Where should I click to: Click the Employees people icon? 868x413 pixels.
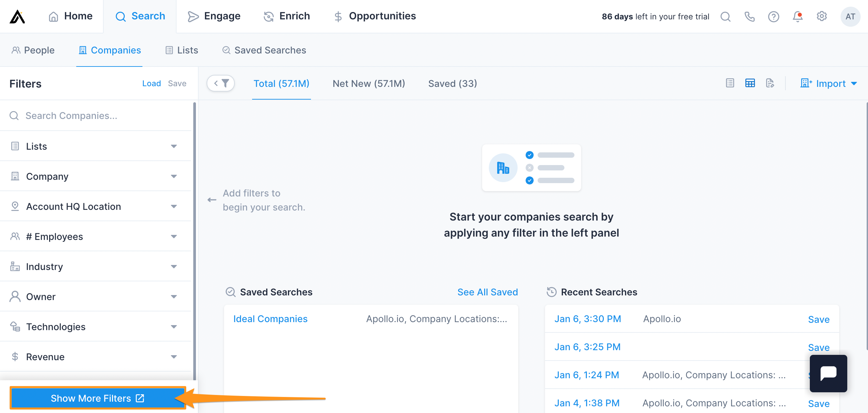coord(15,237)
